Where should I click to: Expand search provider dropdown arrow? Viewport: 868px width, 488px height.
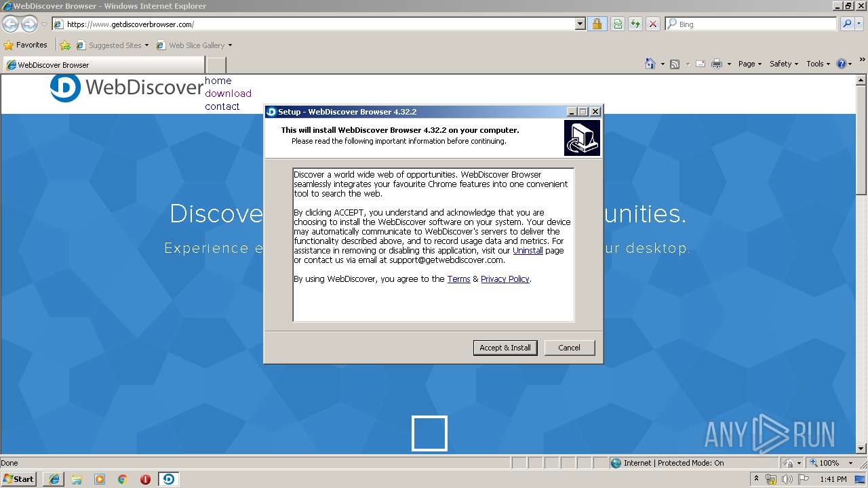pos(861,24)
